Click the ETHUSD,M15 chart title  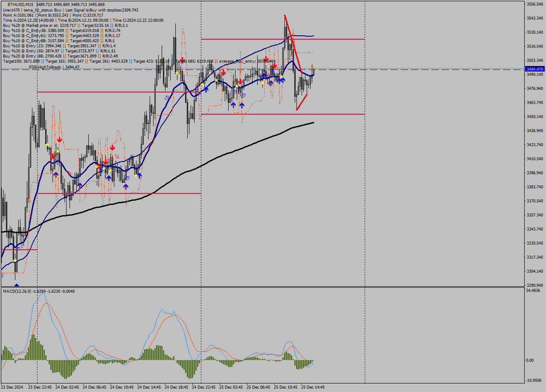point(20,5)
